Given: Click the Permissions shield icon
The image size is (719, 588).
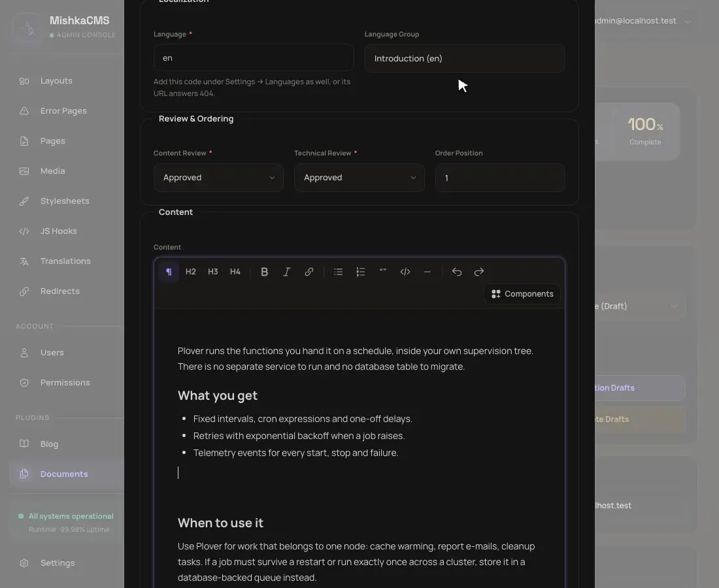Looking at the screenshot, I should coord(24,383).
